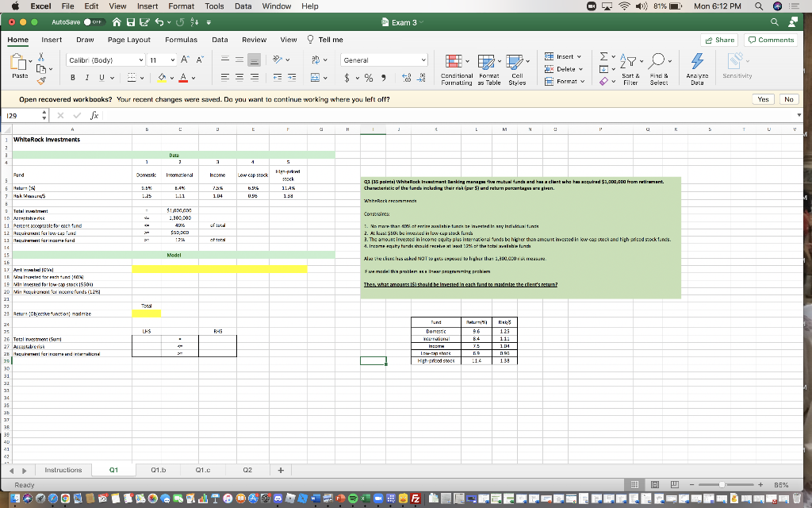Click Yes to recover workbooks

click(763, 99)
